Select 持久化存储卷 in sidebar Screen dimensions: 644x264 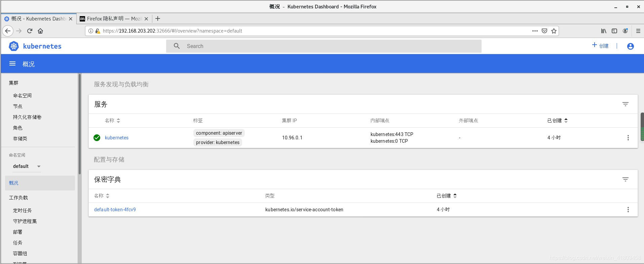(x=27, y=117)
